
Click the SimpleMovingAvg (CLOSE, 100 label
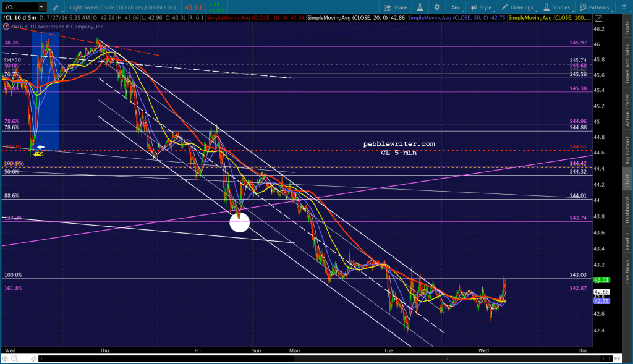pyautogui.click(x=549, y=18)
